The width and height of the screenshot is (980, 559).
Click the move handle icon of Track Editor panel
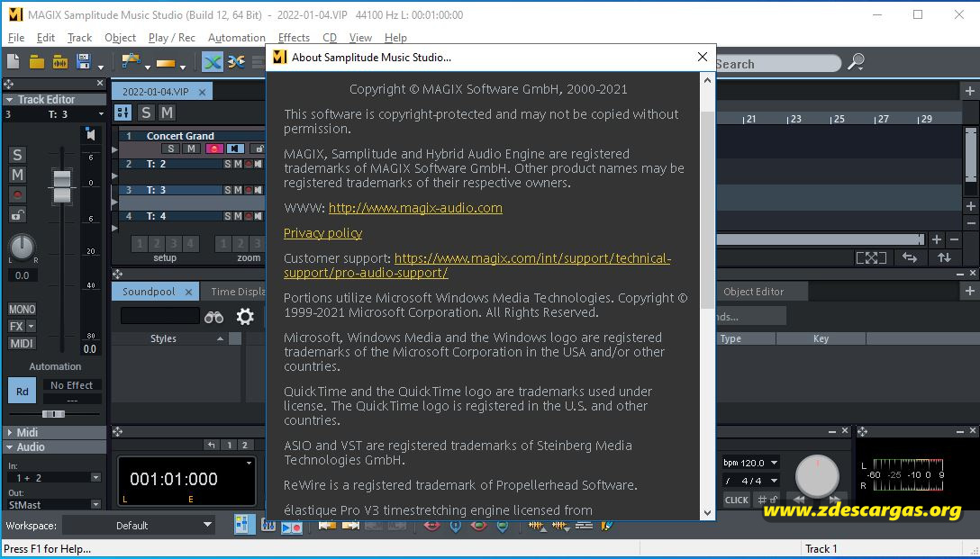[8, 84]
